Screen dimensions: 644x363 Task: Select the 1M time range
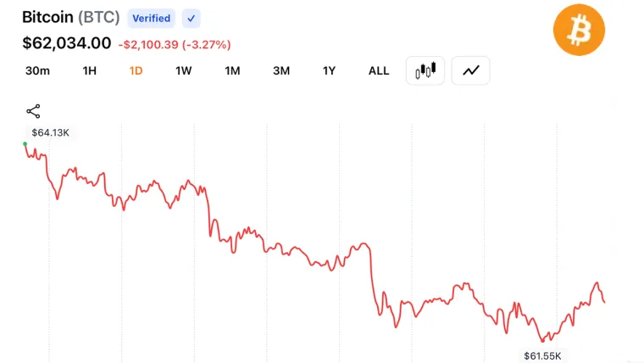(232, 70)
